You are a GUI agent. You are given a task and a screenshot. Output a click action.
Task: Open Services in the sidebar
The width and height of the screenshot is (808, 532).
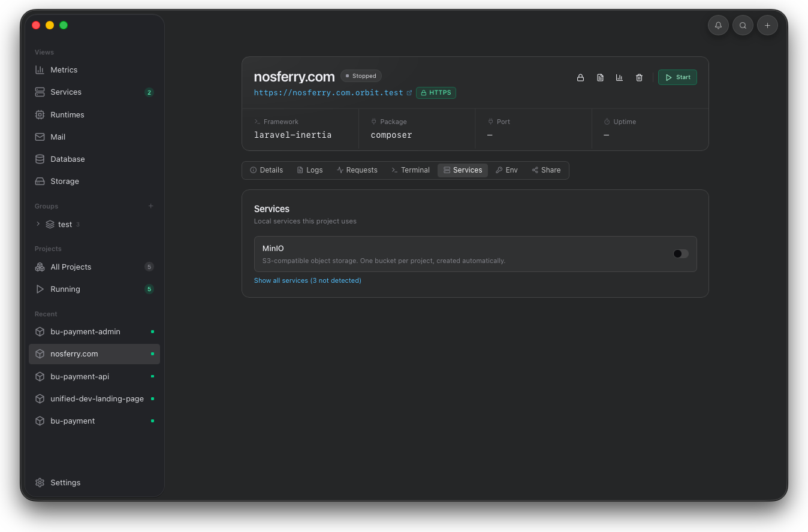[x=94, y=92]
